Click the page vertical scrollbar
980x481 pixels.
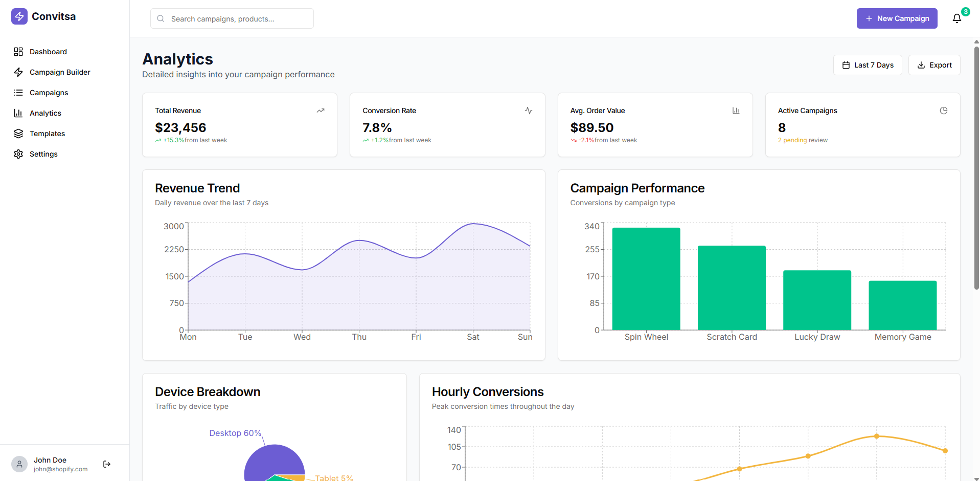[x=976, y=168]
